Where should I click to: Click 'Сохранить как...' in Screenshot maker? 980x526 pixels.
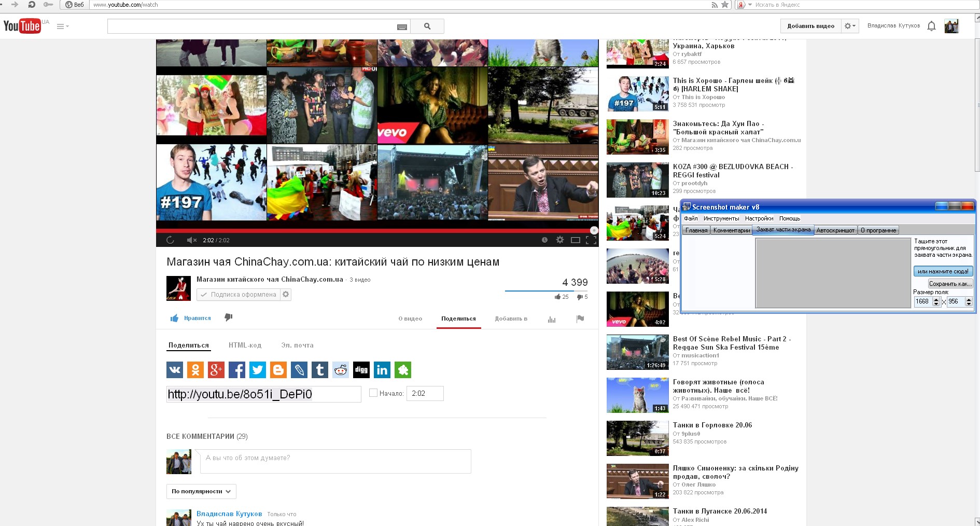[x=950, y=284]
